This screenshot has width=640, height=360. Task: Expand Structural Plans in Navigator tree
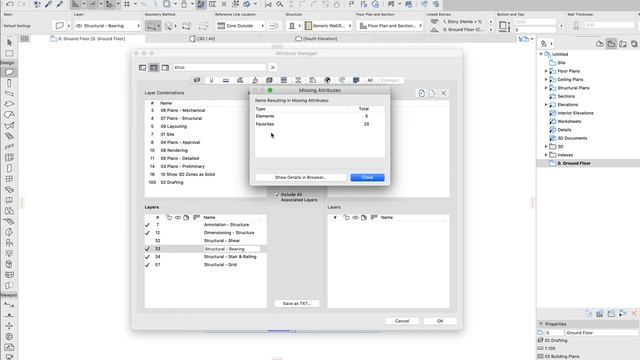click(x=546, y=88)
